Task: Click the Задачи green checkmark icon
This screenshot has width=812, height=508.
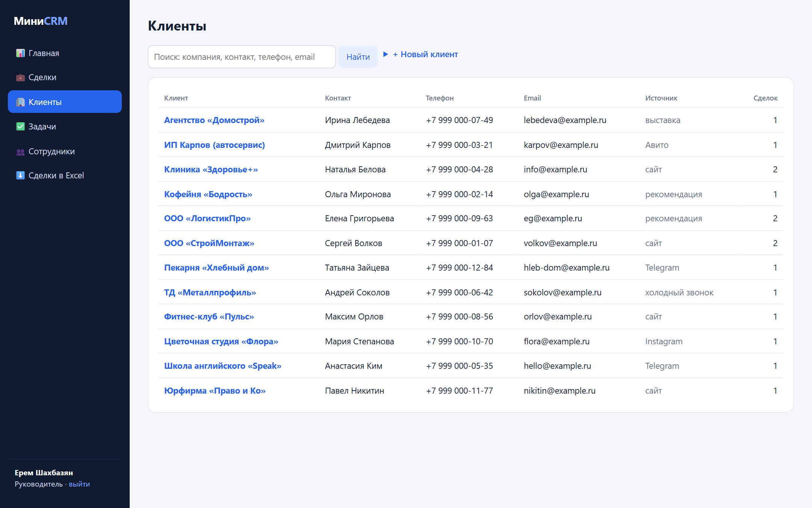Action: pos(20,126)
